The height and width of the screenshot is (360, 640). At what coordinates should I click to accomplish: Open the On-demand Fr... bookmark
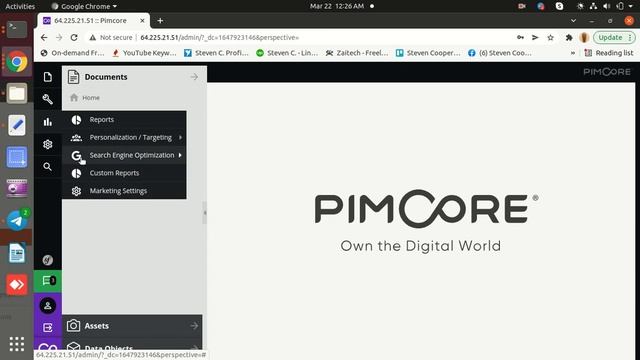tap(73, 53)
